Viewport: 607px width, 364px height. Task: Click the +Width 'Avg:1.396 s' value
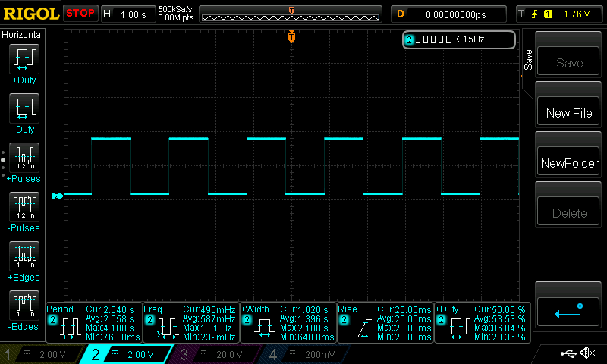pos(304,318)
